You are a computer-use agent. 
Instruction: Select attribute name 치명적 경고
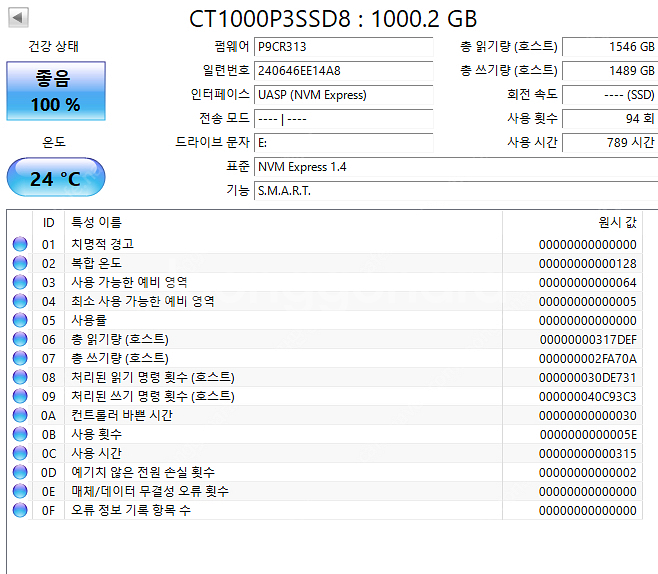tap(102, 244)
